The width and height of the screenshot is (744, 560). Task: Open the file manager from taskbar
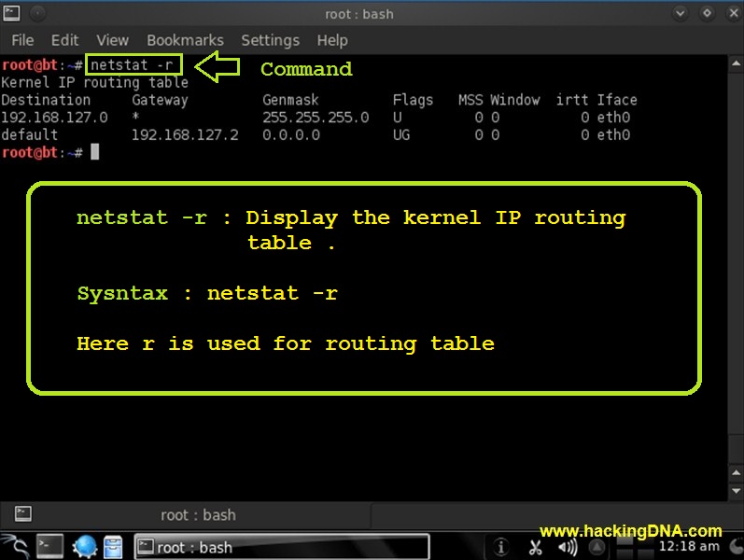tap(113, 547)
